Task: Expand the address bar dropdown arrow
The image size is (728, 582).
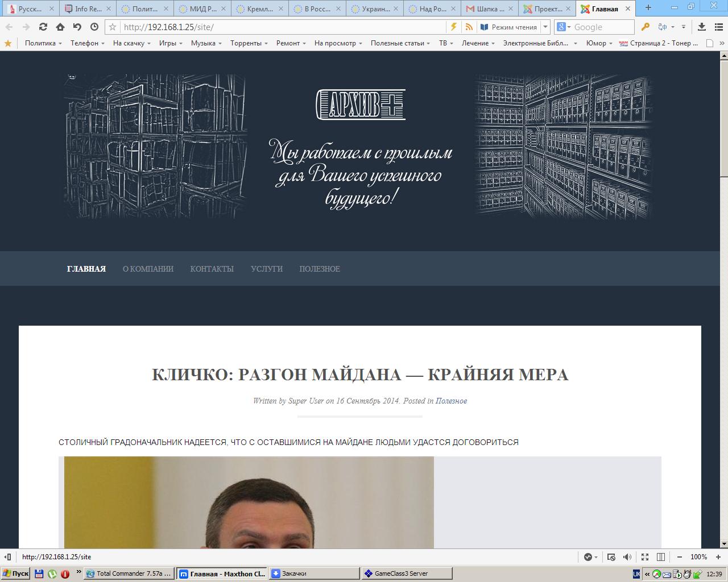Action: 545,27
